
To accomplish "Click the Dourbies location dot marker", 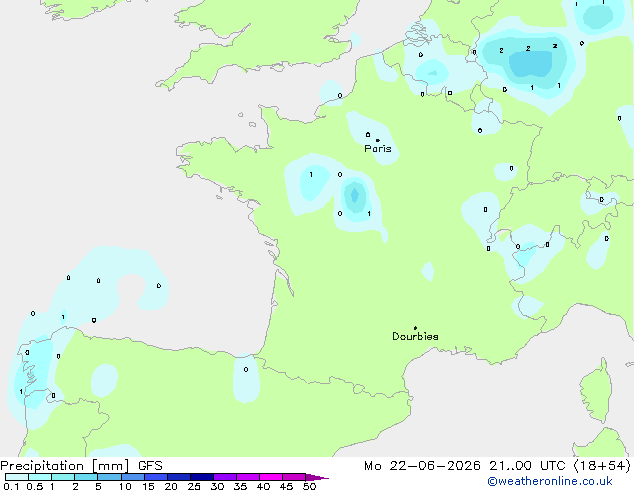I will pos(415,328).
